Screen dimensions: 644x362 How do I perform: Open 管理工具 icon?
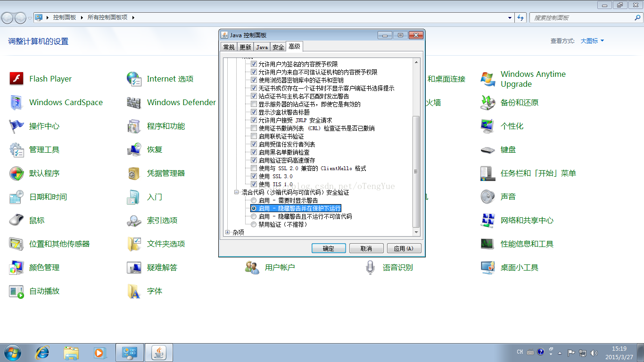click(17, 149)
